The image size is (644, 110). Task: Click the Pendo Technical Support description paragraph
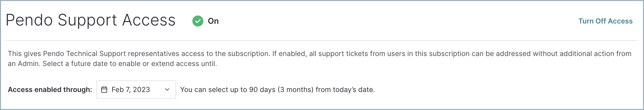point(320,58)
